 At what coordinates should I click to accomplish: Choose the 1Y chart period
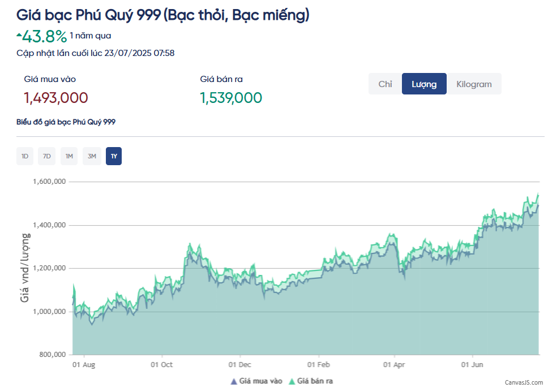(x=114, y=156)
